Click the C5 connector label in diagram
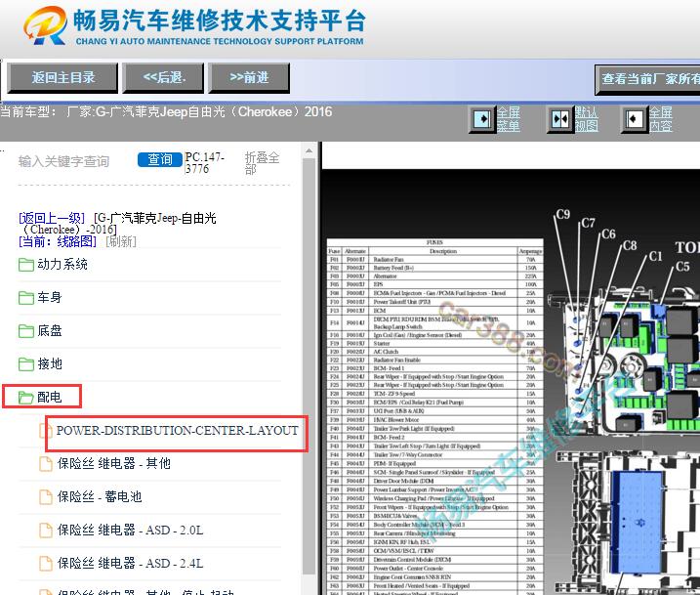 pyautogui.click(x=682, y=267)
